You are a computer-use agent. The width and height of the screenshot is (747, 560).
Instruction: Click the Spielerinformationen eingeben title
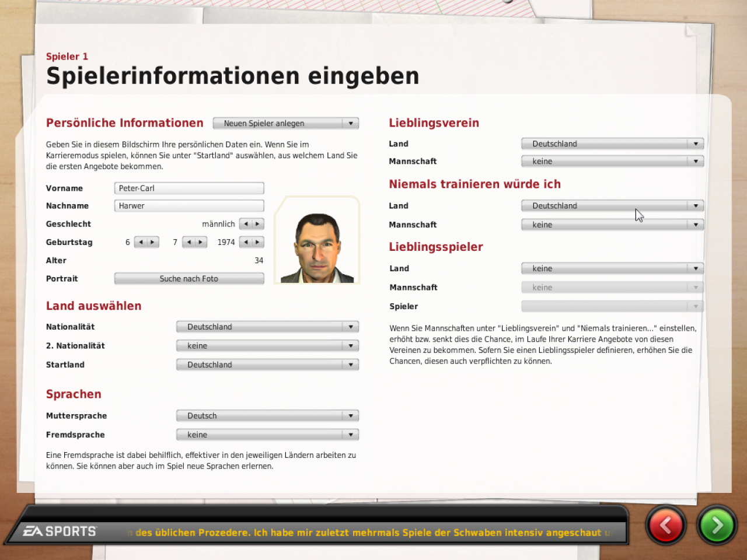pyautogui.click(x=233, y=76)
